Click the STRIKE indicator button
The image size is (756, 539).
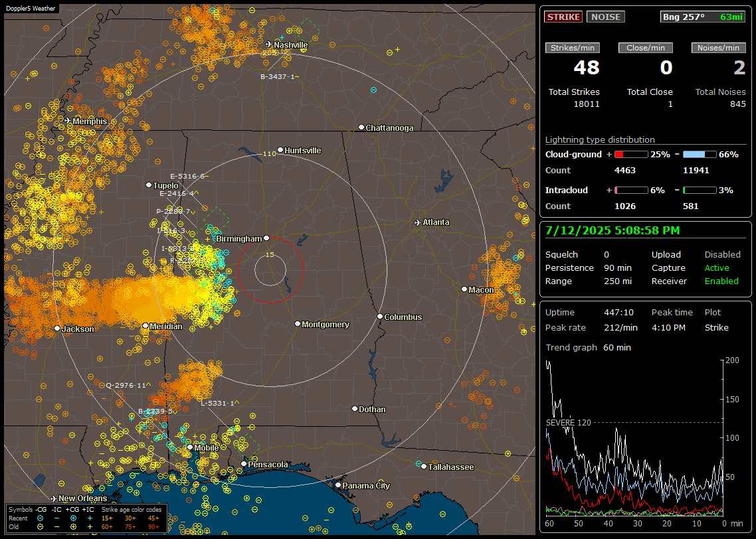click(563, 17)
